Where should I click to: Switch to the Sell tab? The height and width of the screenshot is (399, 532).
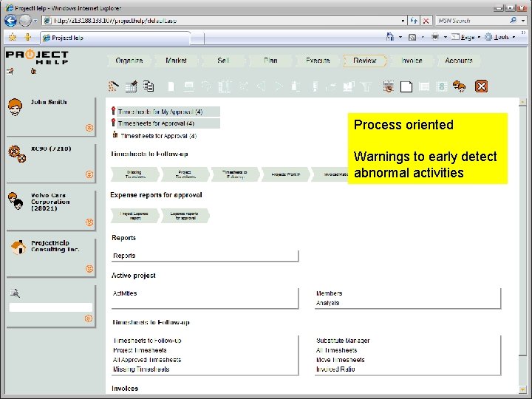(223, 61)
